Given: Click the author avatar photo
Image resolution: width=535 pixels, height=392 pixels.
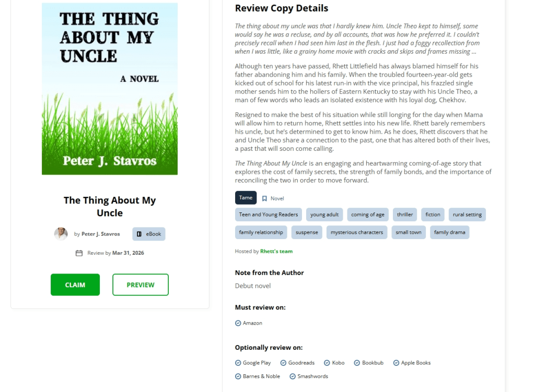Looking at the screenshot, I should pos(61,234).
